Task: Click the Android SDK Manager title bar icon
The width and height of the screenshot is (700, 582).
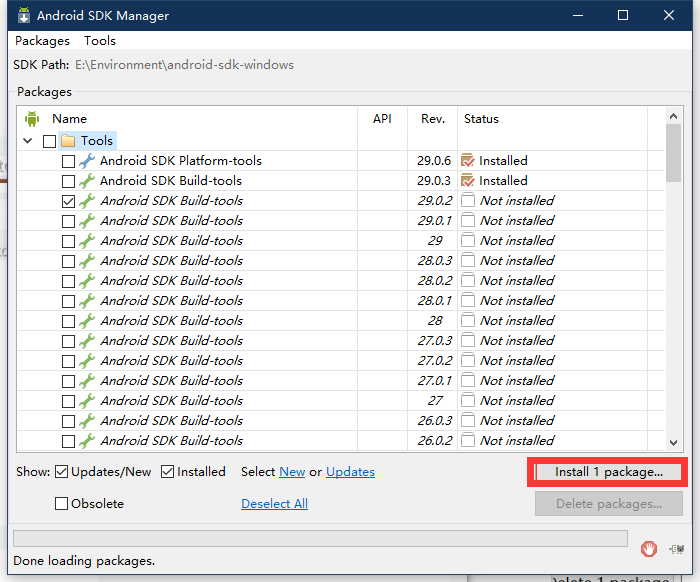Action: coord(24,15)
